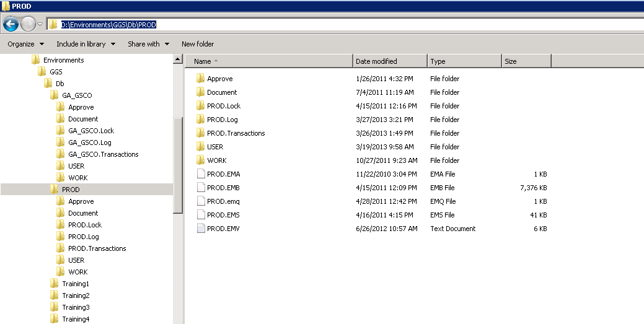Open the Organize dropdown menu

[25, 44]
